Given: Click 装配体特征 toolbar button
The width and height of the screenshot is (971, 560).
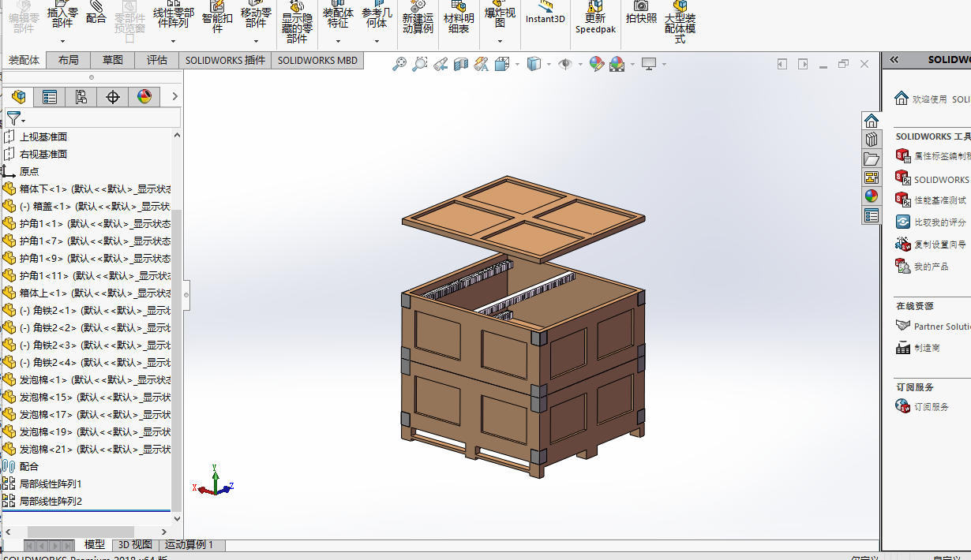Looking at the screenshot, I should (338, 13).
